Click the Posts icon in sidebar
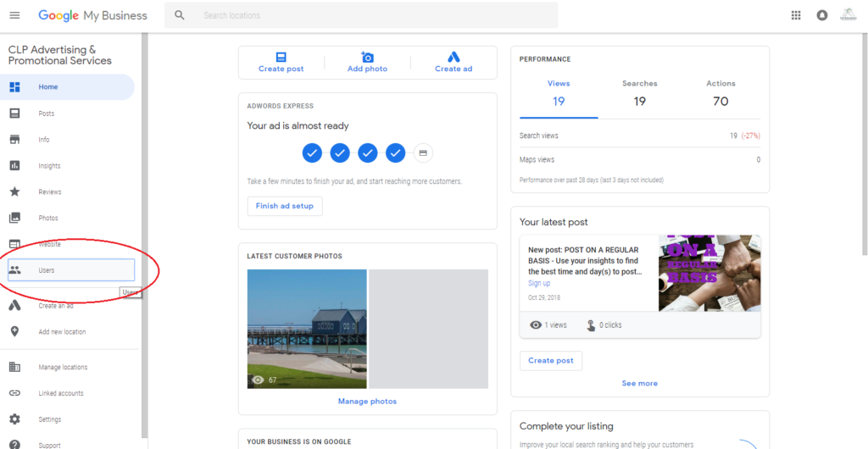Viewport: 868px width, 449px height. pos(15,114)
